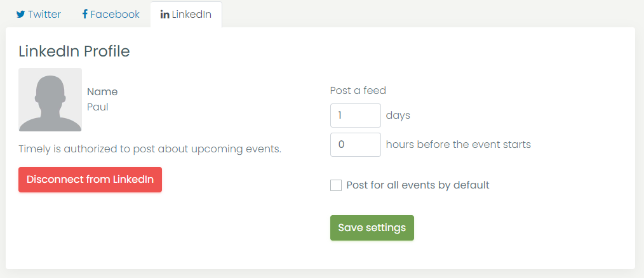Click the LinkedIn Profile heading

[74, 51]
